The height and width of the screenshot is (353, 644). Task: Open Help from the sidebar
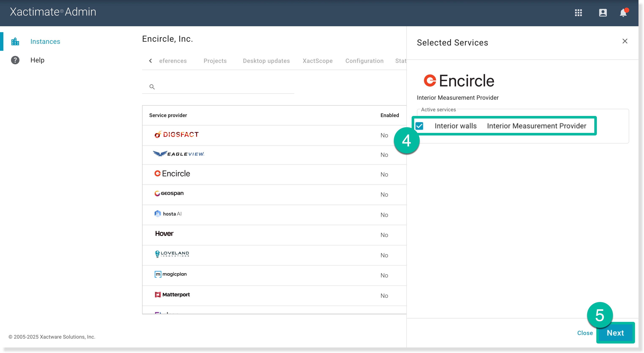tap(37, 60)
